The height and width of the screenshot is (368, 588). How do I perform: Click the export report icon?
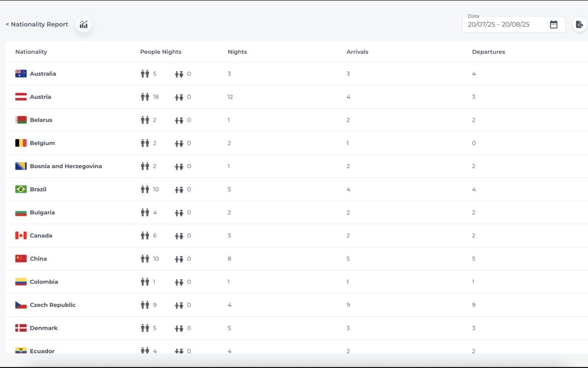click(580, 25)
